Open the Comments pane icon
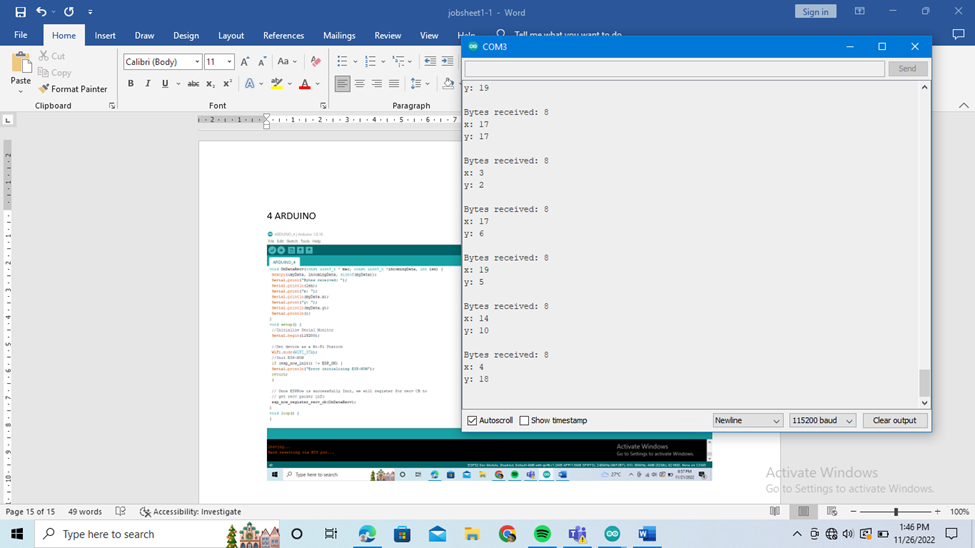 pyautogui.click(x=958, y=35)
